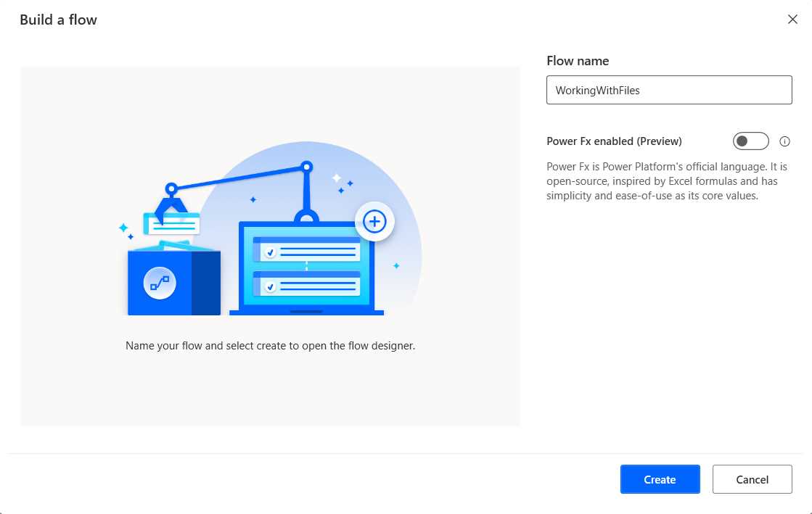The height and width of the screenshot is (514, 812).
Task: Select the WorkingWithFiles name field
Action: tap(669, 90)
